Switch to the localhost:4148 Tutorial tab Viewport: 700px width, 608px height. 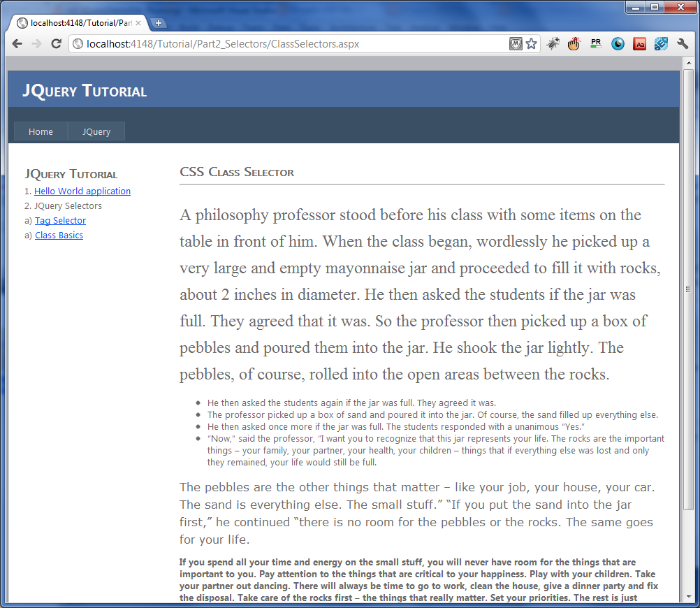pos(77,22)
